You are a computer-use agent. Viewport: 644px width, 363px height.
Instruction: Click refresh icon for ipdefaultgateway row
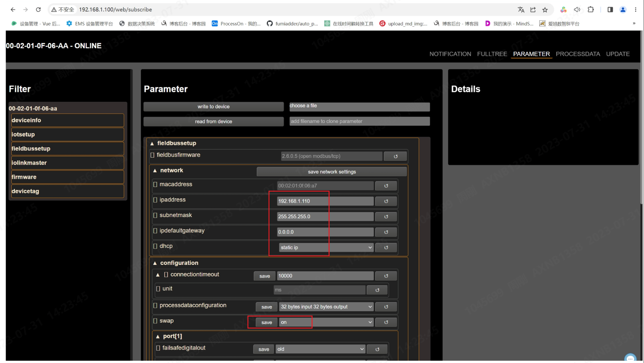tap(386, 232)
